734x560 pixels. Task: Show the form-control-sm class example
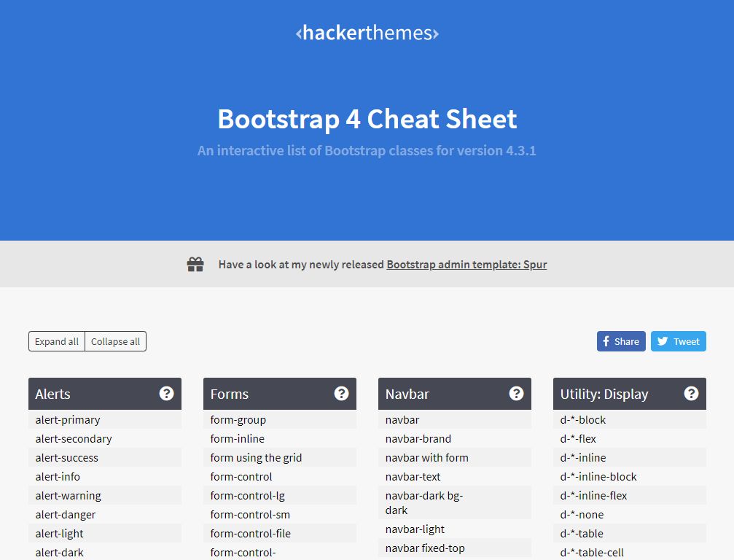point(280,515)
